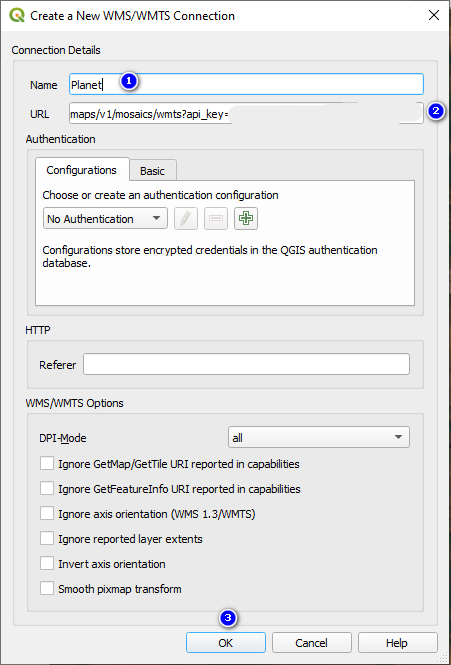
Task: Click the remove authentication configuration minus icon
Action: (x=216, y=219)
